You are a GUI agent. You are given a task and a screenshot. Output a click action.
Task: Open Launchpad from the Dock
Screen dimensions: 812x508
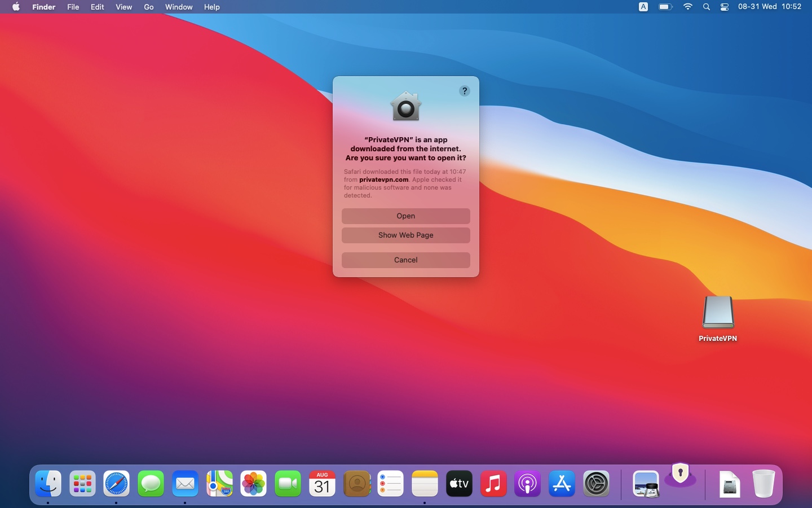point(82,484)
